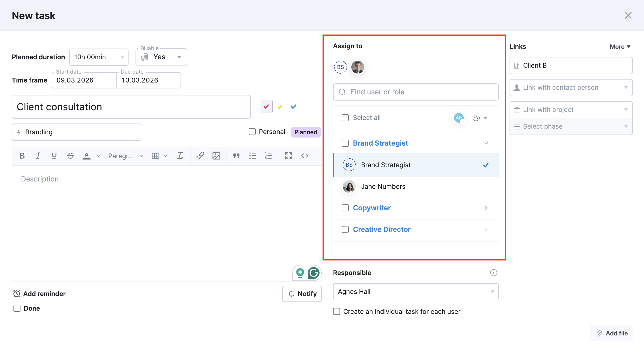Check the Select all checkbox

[x=345, y=118]
